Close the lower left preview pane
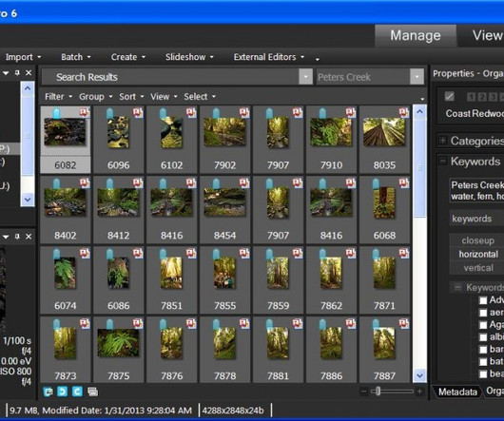 click(29, 237)
